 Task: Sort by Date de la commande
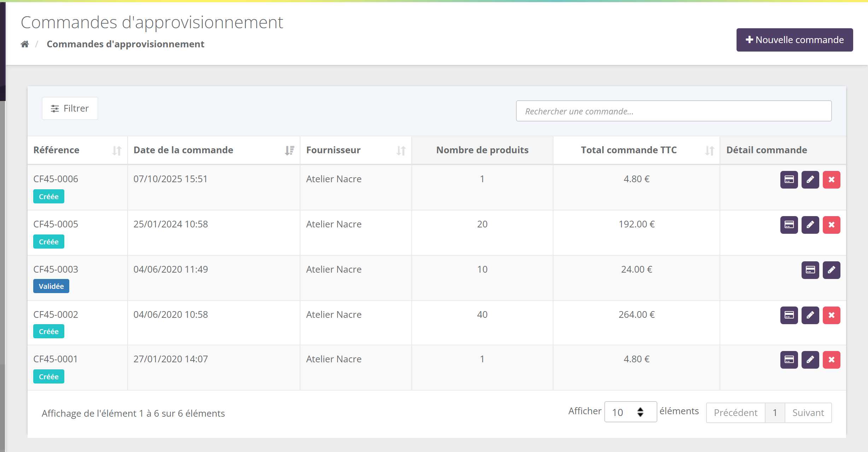(214, 150)
